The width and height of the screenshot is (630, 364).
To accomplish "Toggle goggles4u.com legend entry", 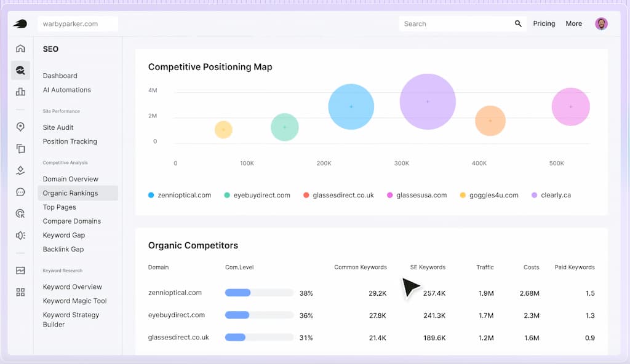I will click(x=489, y=195).
